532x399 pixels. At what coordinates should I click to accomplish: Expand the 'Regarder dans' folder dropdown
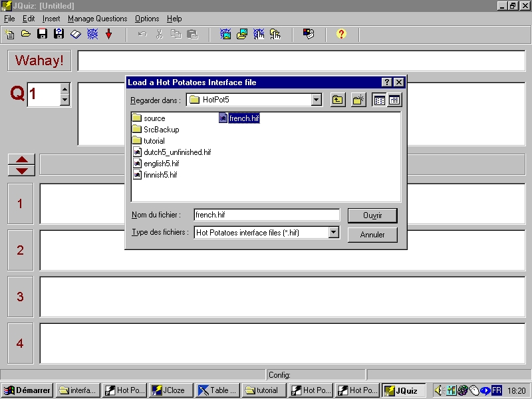[317, 100]
